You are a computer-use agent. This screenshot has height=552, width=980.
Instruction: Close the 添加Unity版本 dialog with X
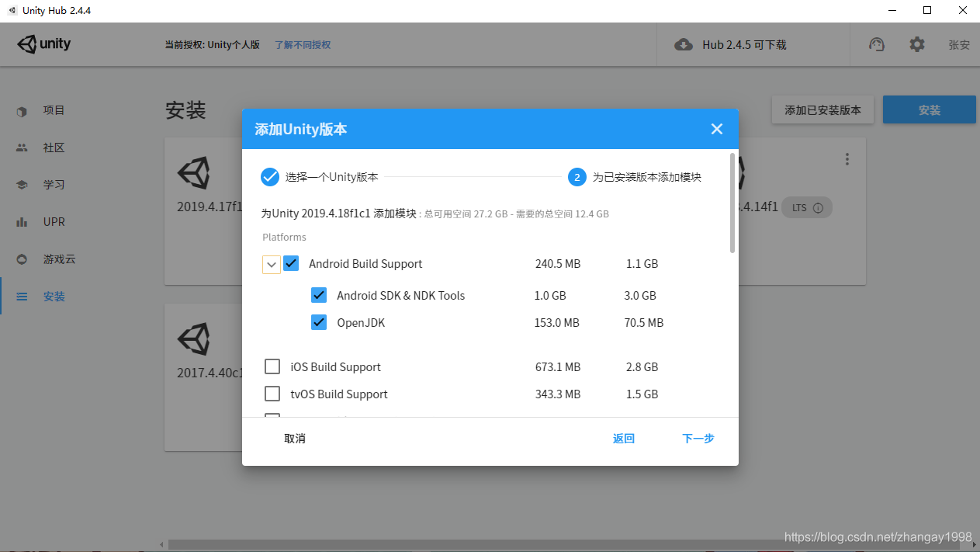717,129
